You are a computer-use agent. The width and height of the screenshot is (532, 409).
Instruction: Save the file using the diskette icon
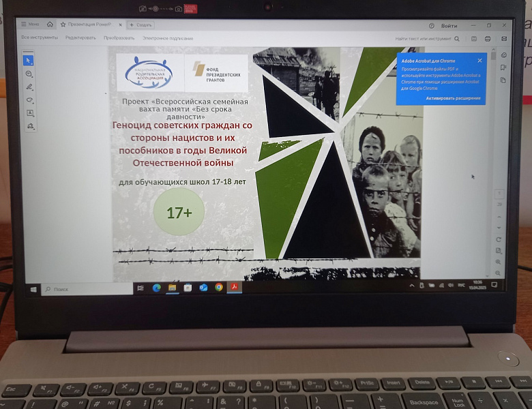pos(474,39)
